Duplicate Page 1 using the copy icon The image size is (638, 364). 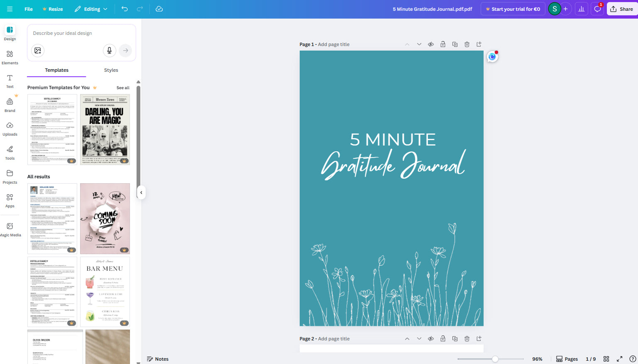coord(455,44)
